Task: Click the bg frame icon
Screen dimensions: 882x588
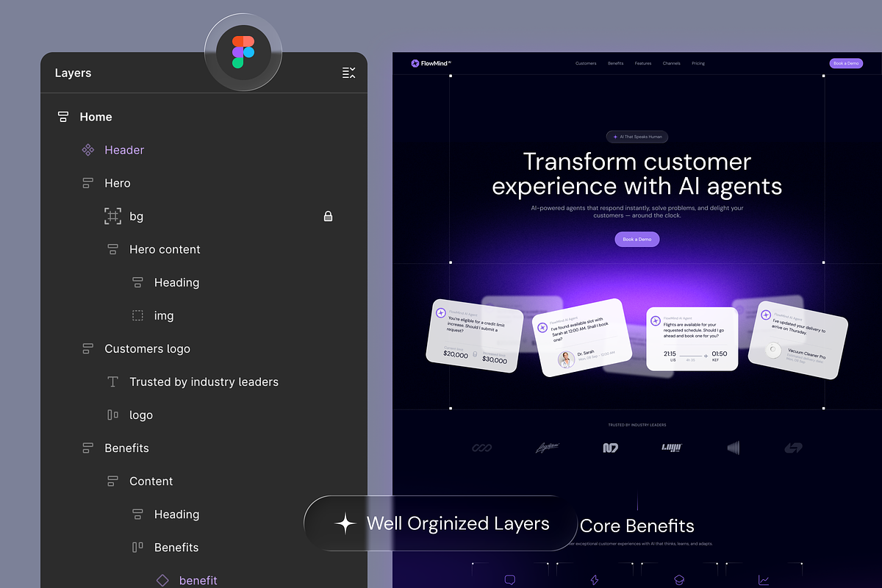Action: (x=112, y=216)
